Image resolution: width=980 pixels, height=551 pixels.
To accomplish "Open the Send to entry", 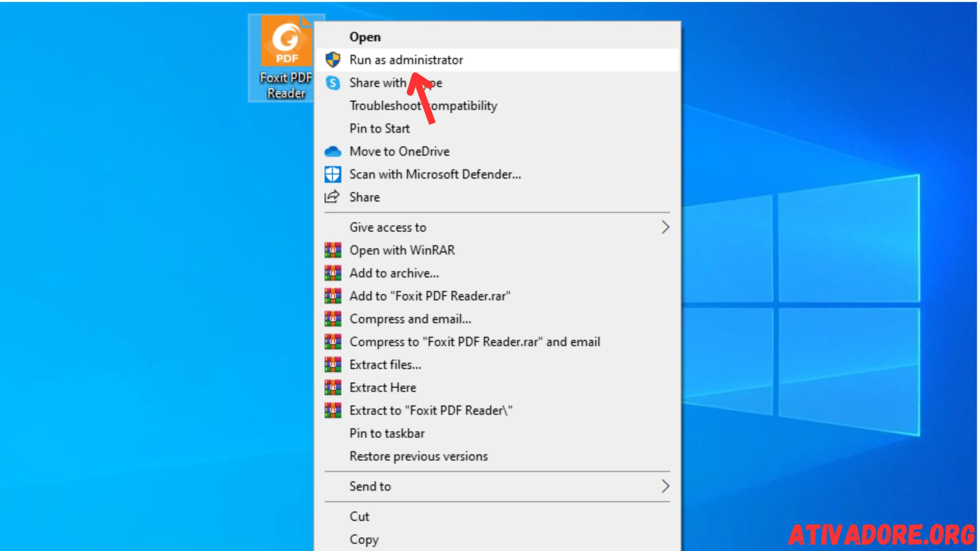I will (497, 486).
